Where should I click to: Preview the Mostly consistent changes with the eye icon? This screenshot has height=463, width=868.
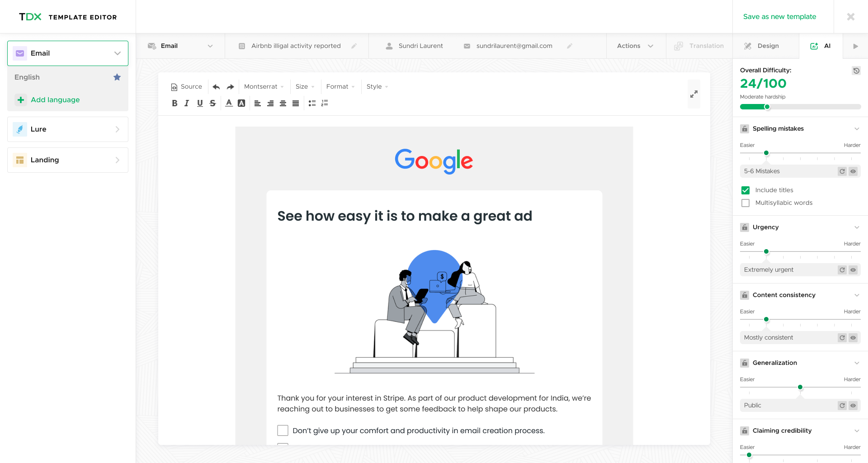tap(853, 338)
